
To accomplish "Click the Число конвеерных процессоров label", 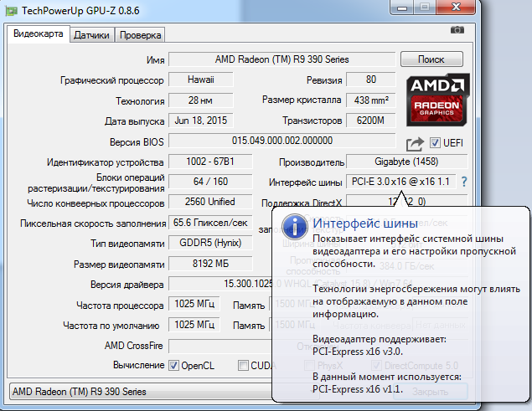I will tap(96, 203).
